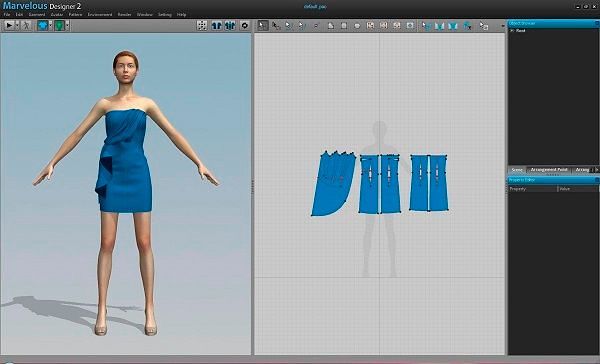Viewport: 600px width, 364px height.
Task: Select the Edit Pattern arrow tool with points
Action: 276,26
